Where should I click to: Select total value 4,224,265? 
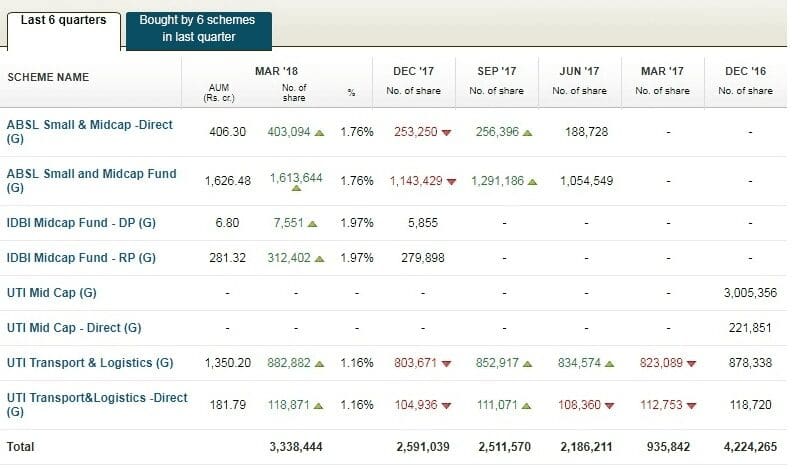750,447
